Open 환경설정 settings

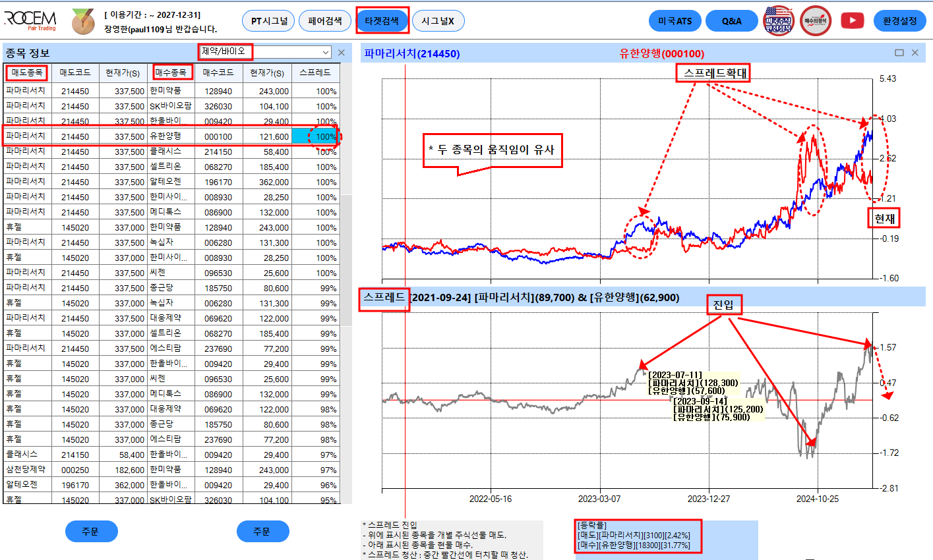click(900, 21)
